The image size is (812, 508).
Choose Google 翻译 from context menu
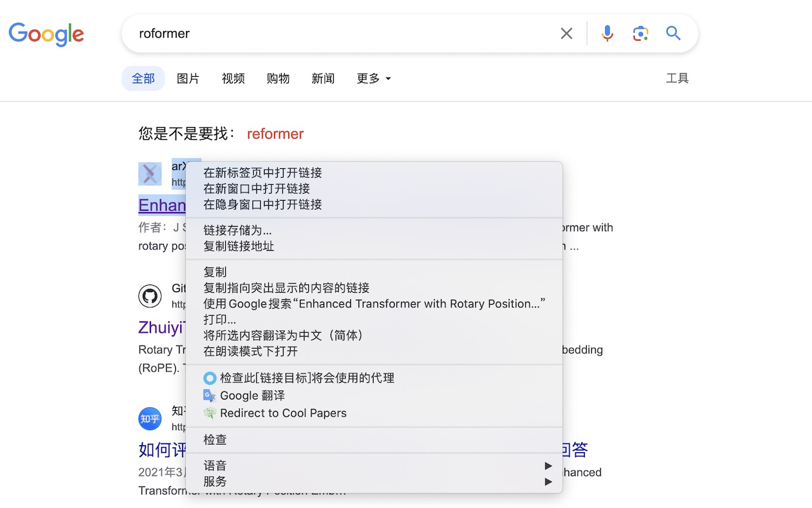tap(252, 396)
